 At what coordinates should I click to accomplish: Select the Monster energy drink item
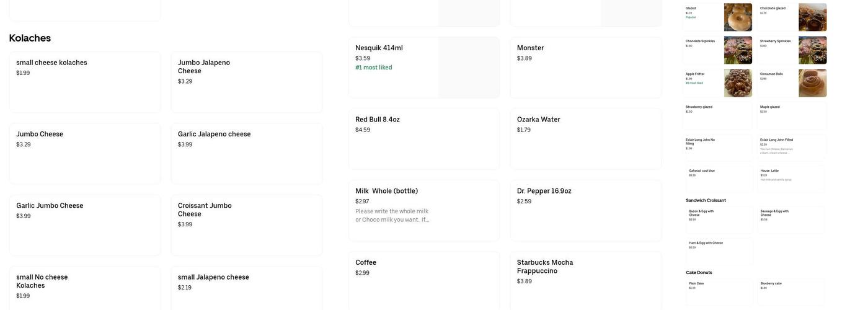pos(585,67)
